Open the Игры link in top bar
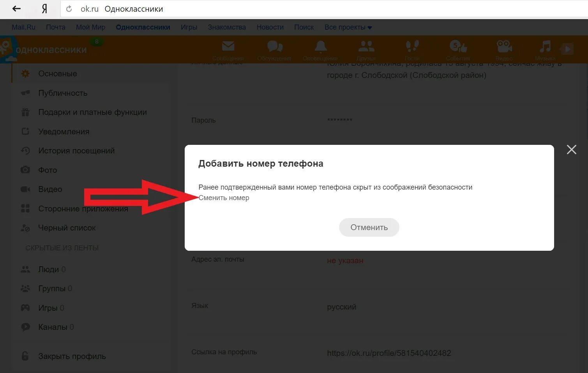The image size is (588, 373). [x=189, y=27]
